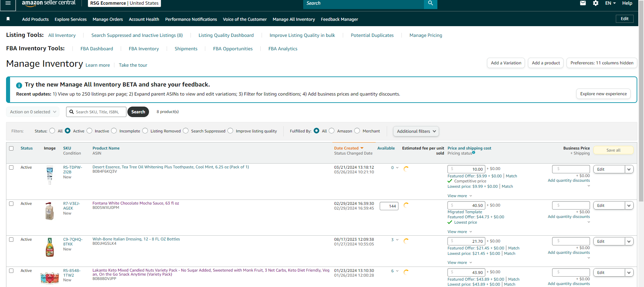
Task: Open Feedback Manager in the navigation bar
Action: (339, 19)
